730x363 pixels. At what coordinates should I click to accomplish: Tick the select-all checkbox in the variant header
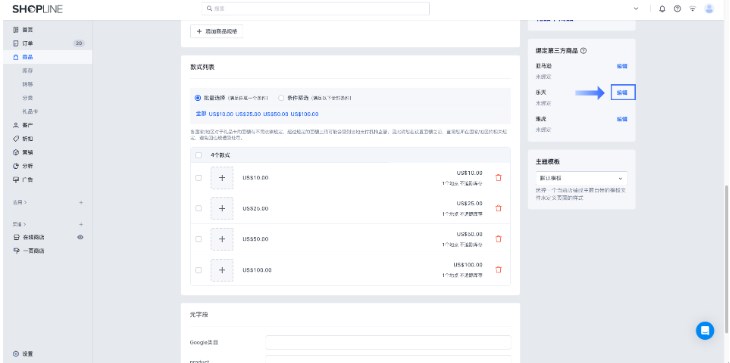point(199,155)
